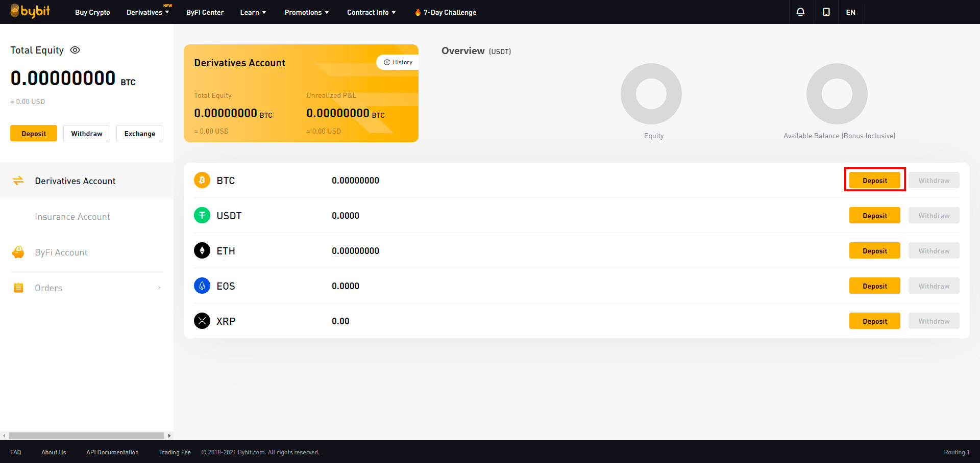980x463 pixels.
Task: Open API Documentation footer link
Action: coord(112,452)
